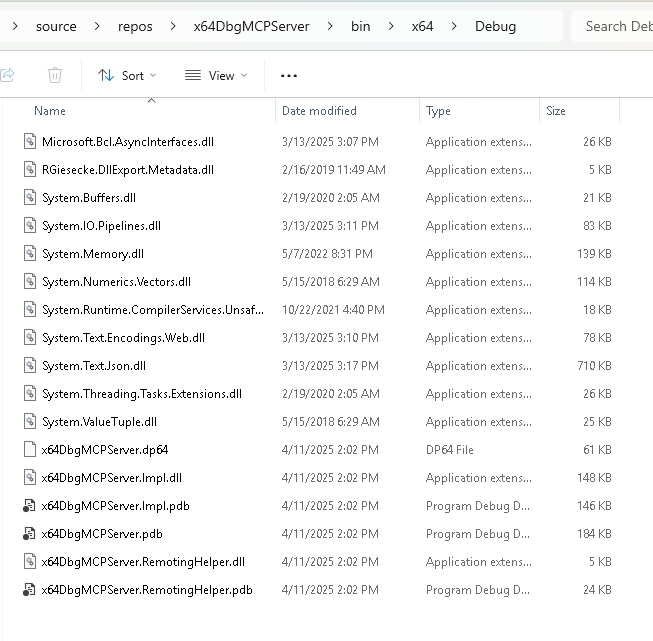The width and height of the screenshot is (653, 641).
Task: Sort by the Name column header
Action: click(50, 111)
